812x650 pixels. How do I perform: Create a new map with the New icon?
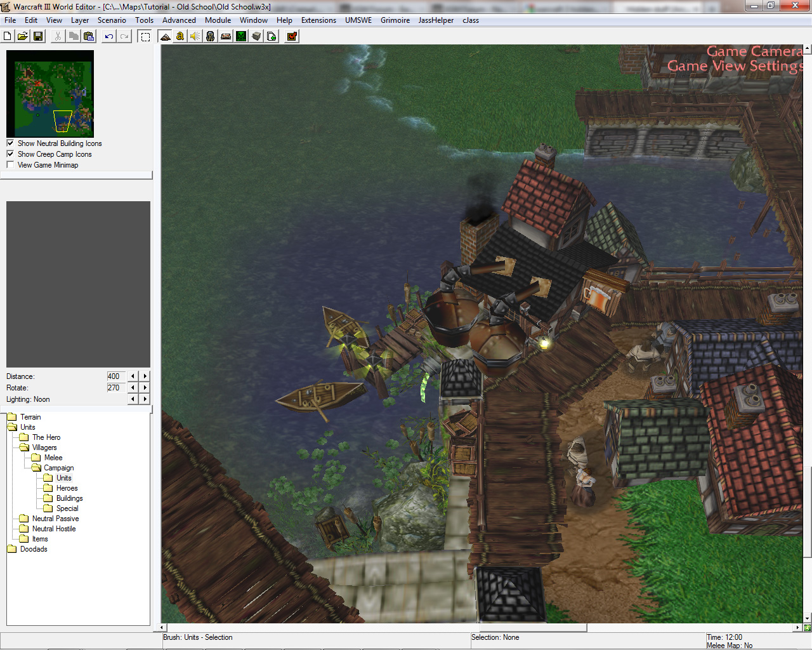click(8, 36)
